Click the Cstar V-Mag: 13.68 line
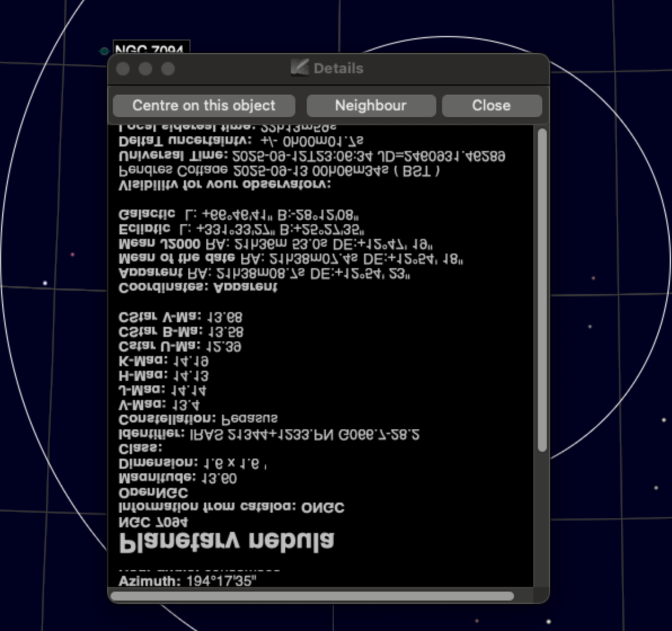The image size is (672, 631). point(180,317)
